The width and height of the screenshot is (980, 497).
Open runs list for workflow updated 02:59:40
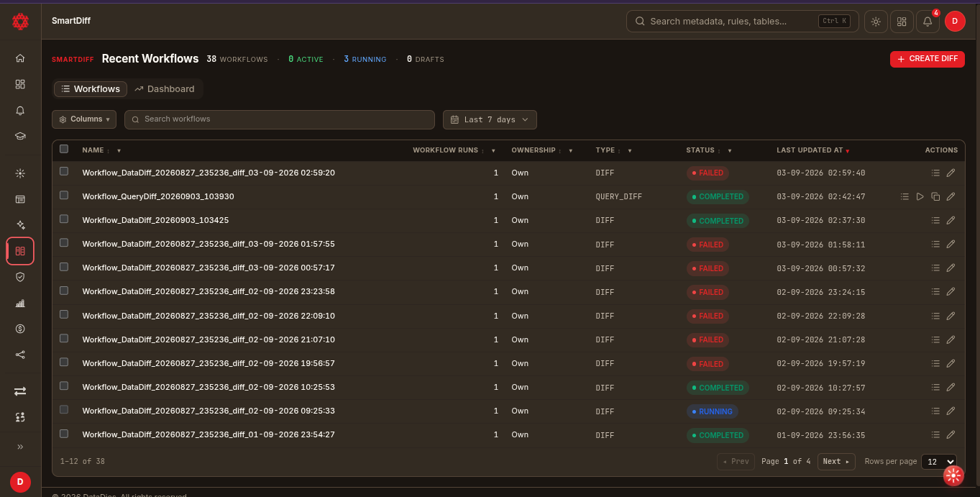[935, 173]
